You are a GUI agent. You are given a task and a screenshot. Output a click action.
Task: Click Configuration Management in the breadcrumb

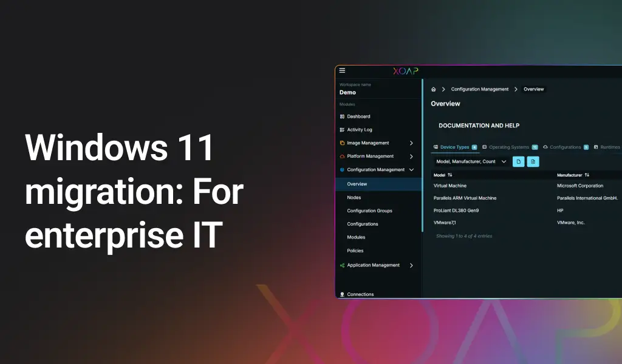click(x=480, y=89)
